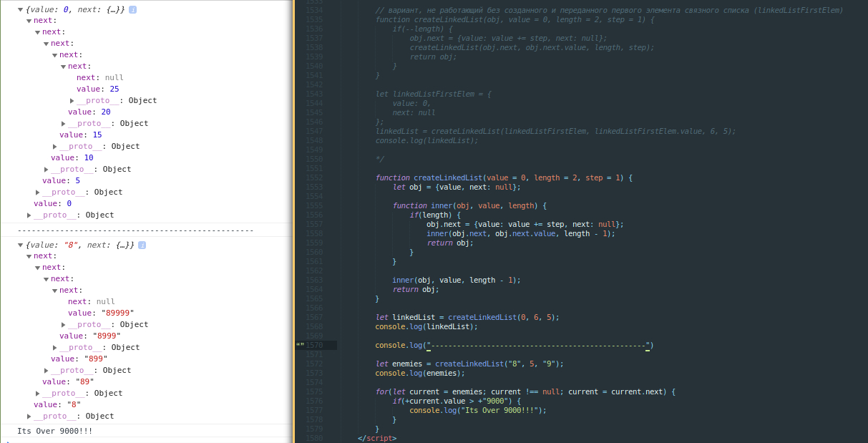Expand the __proto__ entry just below value: 25

(x=72, y=101)
